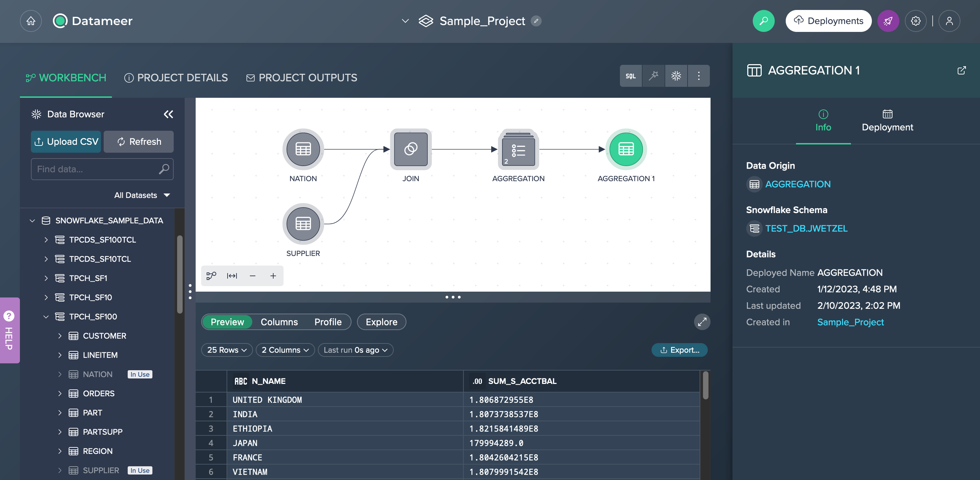Open the Last run dropdown
This screenshot has width=980, height=480.
[355, 350]
